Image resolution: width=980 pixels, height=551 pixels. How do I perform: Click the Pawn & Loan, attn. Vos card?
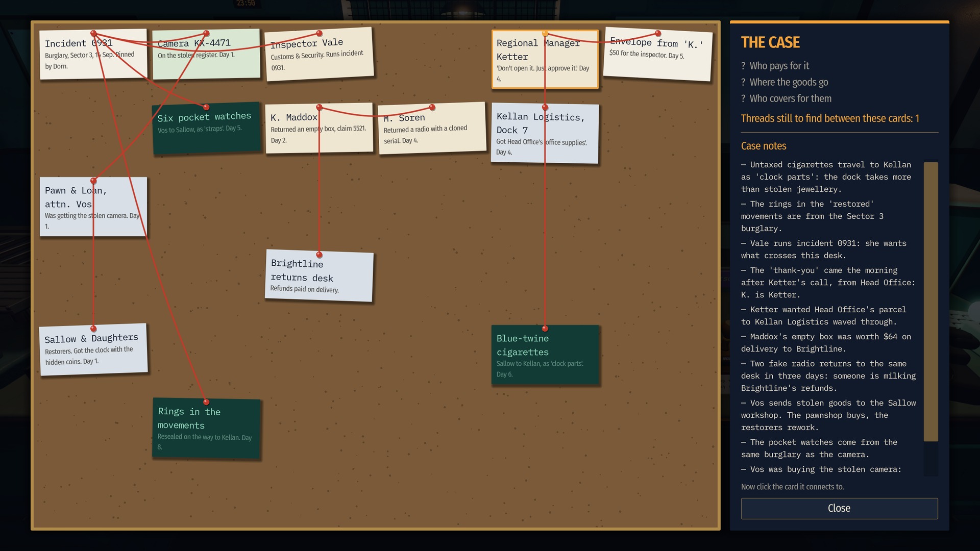[93, 207]
